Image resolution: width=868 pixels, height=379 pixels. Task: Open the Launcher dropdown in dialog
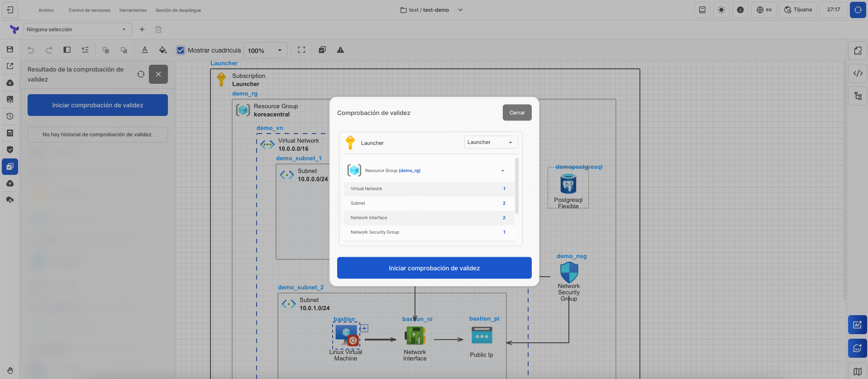click(491, 142)
